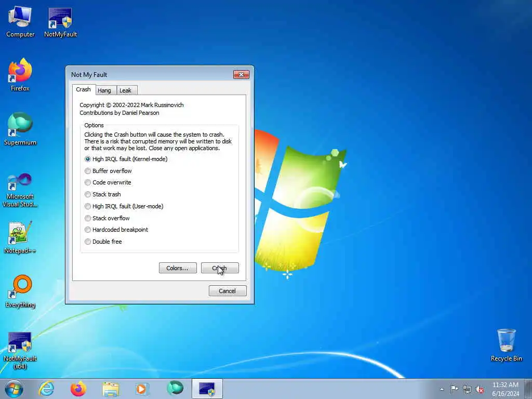Open the network status tray icon

coord(467,389)
